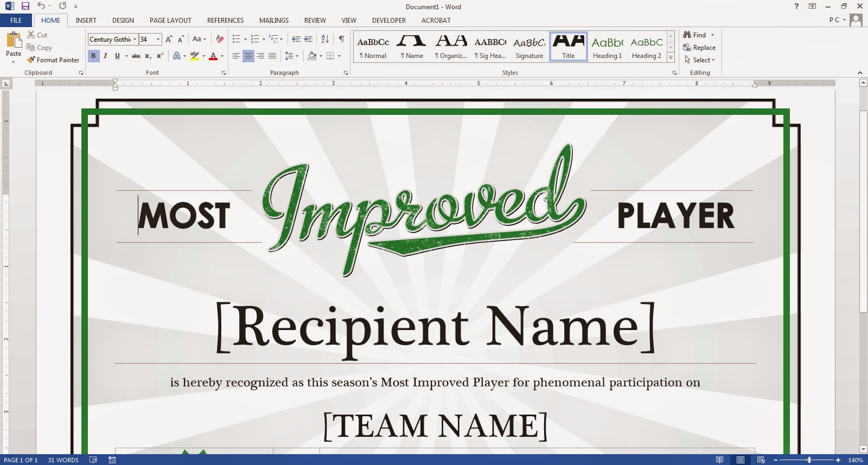Click the Replace button
868x465 pixels.
click(x=699, y=47)
